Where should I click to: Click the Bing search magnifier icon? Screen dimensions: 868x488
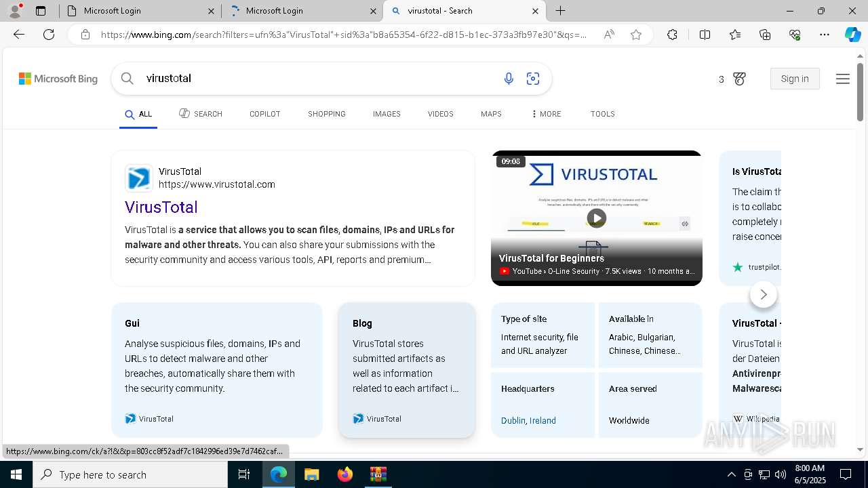point(127,79)
